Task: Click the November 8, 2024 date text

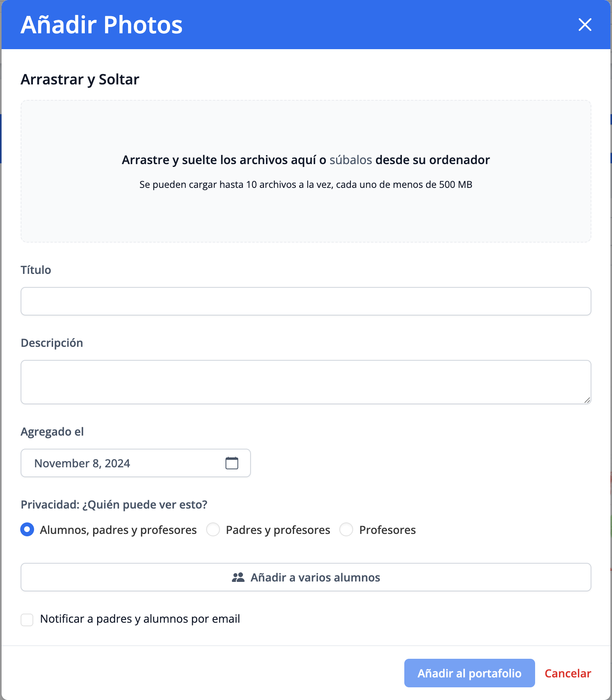Action: [x=82, y=463]
